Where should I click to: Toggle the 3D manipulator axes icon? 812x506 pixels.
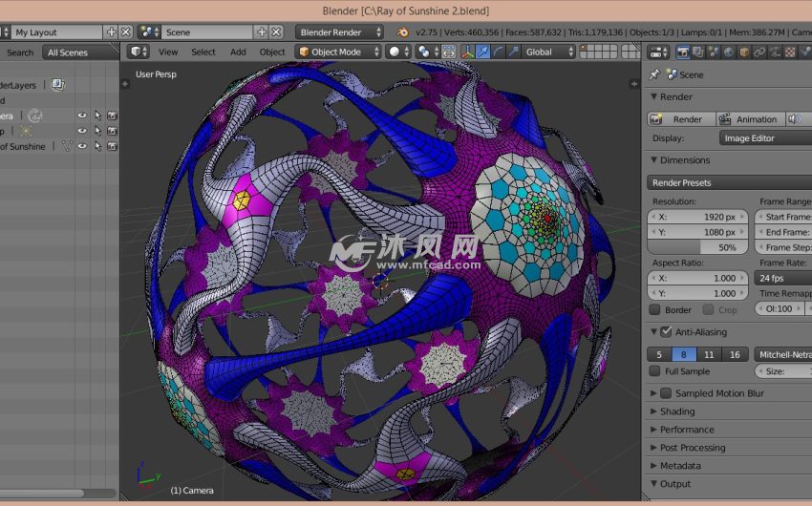(x=468, y=52)
